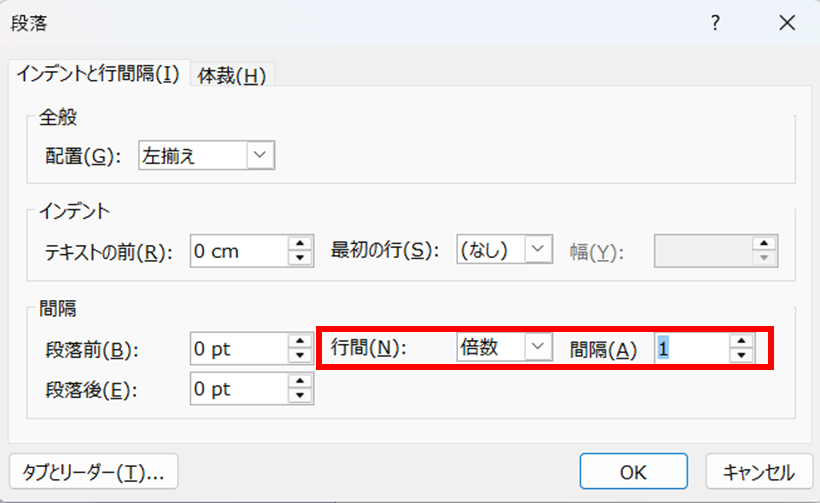Decrease テキストの前 indent value

(x=300, y=258)
